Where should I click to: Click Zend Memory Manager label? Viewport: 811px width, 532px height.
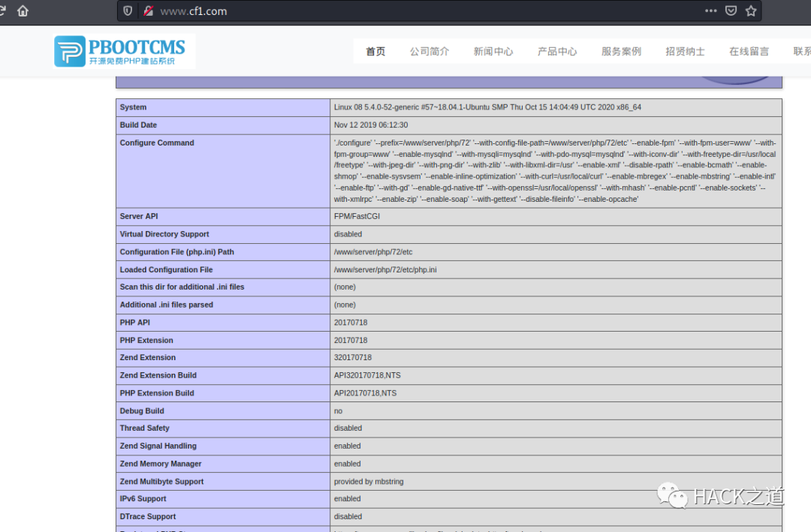pos(161,464)
